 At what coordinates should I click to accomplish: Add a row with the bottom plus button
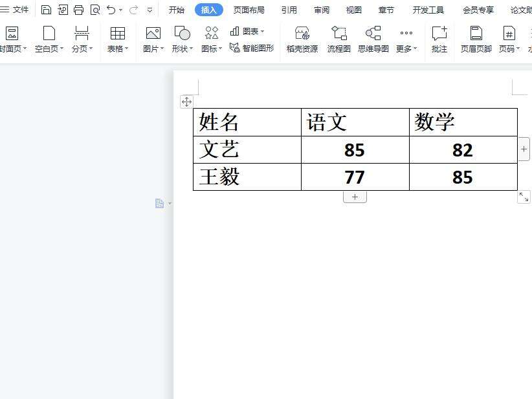pyautogui.click(x=355, y=197)
